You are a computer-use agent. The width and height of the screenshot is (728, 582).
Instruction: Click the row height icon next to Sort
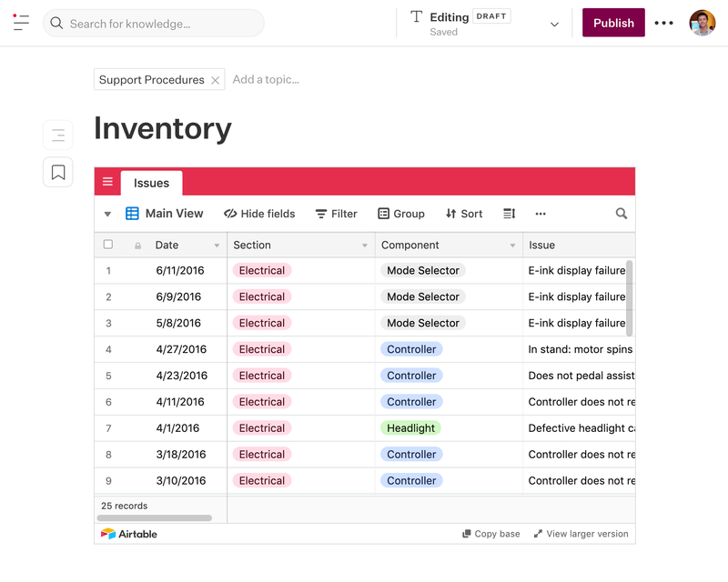(508, 214)
